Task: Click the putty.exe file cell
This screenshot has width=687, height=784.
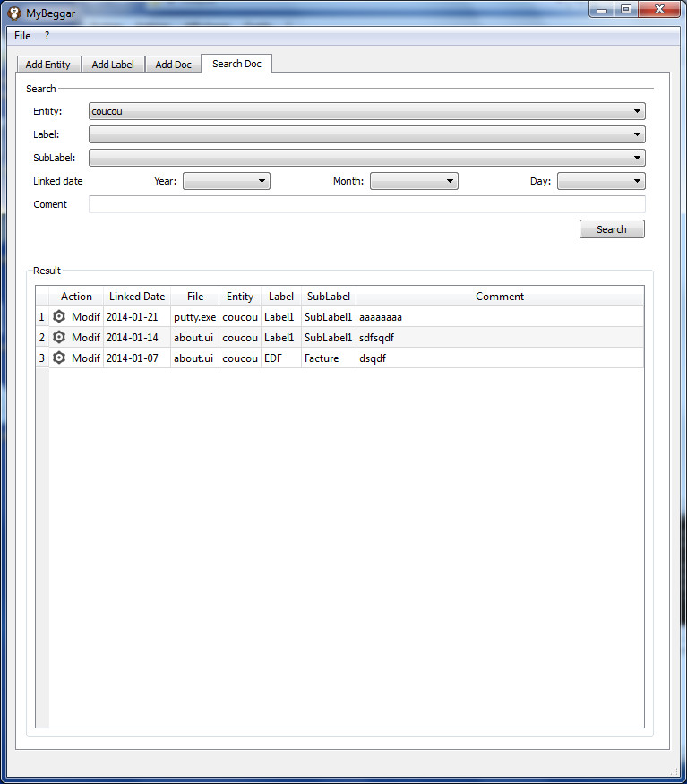Action: (195, 317)
